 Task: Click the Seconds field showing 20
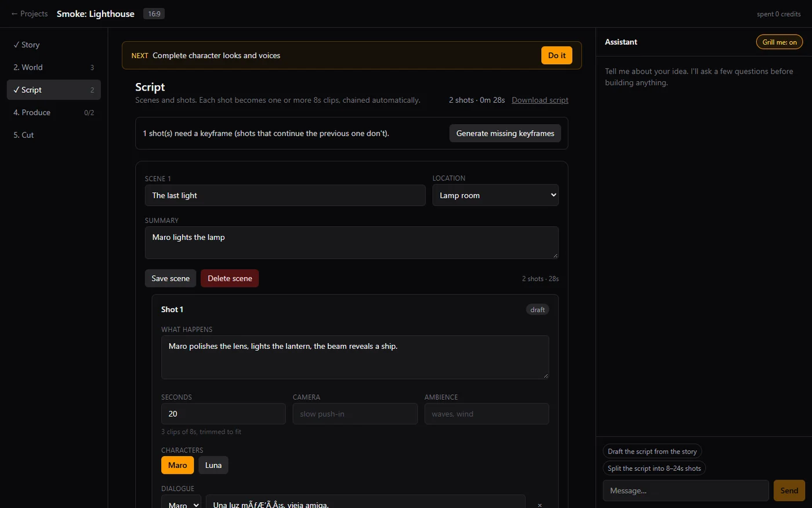coord(223,414)
